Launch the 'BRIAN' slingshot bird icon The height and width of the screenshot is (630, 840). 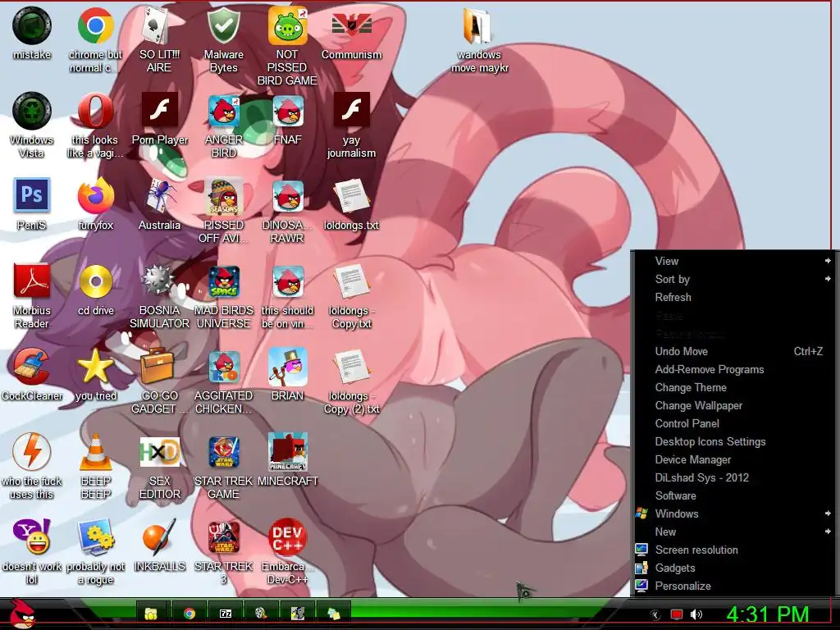(287, 374)
